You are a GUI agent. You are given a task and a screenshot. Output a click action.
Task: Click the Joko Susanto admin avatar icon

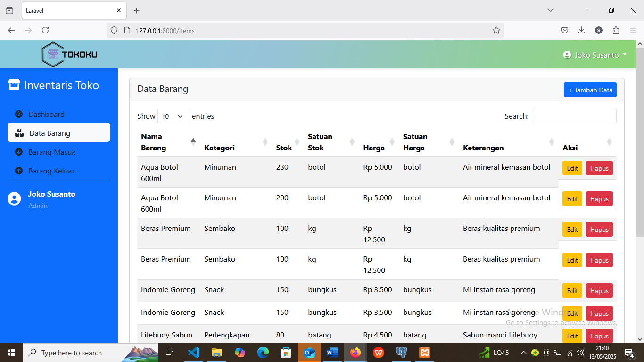coord(14,198)
